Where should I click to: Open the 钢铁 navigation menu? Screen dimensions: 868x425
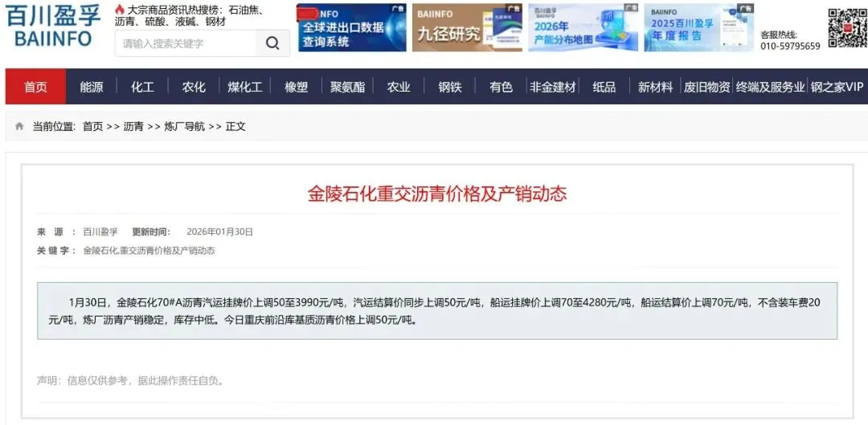tap(450, 87)
